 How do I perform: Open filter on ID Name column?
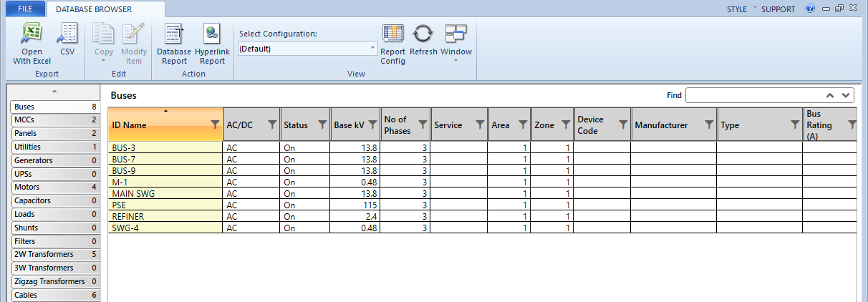[216, 125]
